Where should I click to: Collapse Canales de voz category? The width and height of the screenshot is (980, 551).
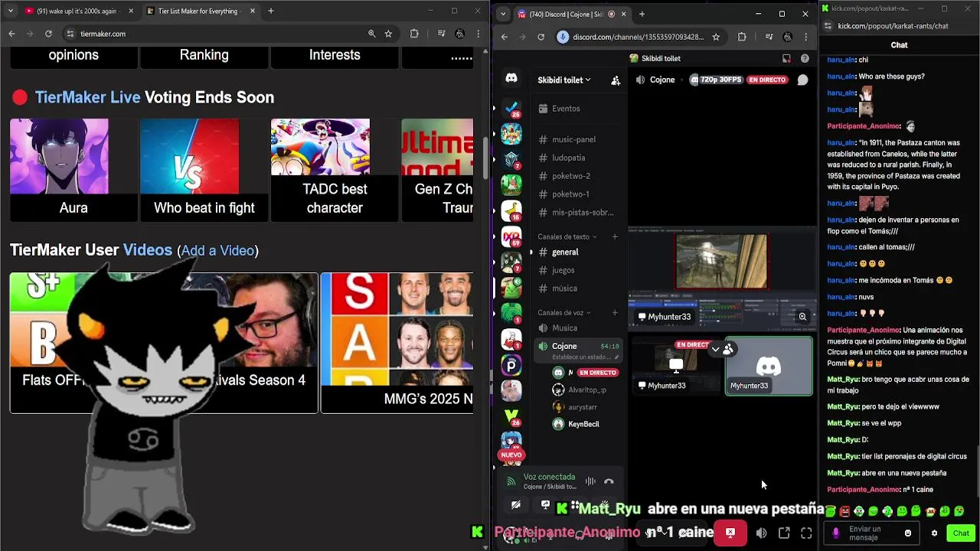pos(565,312)
